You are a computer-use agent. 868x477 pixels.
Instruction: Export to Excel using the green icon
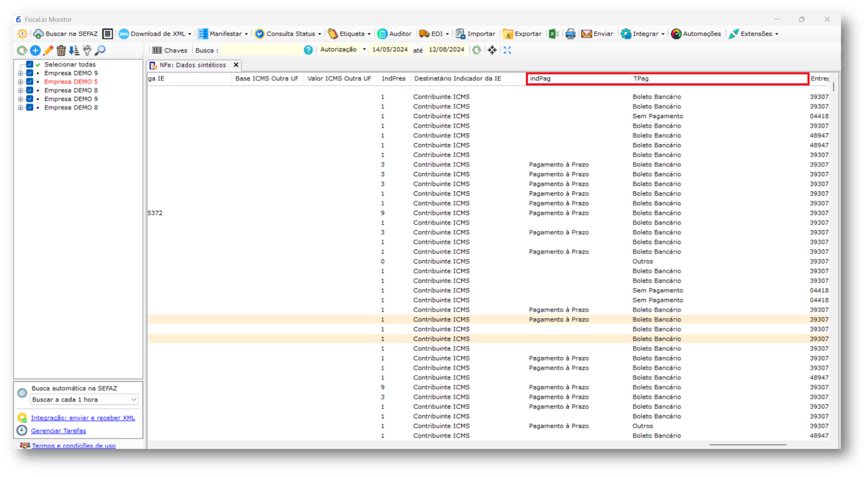coord(553,34)
